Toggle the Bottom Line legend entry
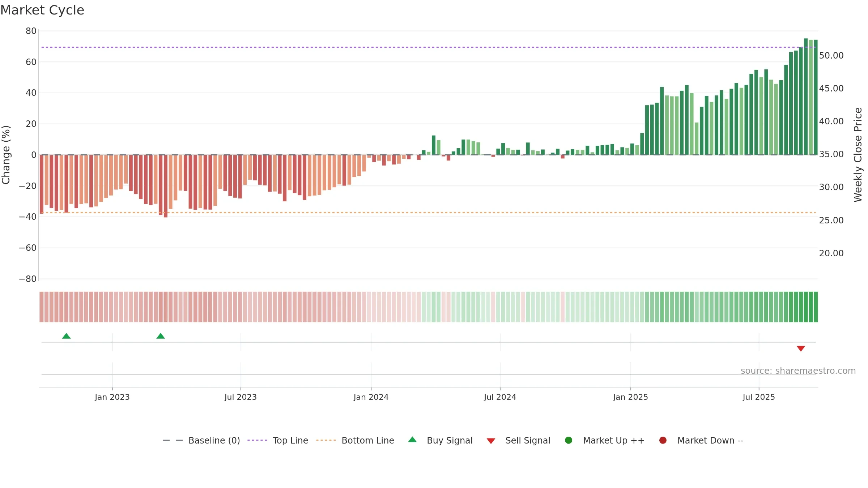Viewport: 868px width, 488px height. point(355,440)
